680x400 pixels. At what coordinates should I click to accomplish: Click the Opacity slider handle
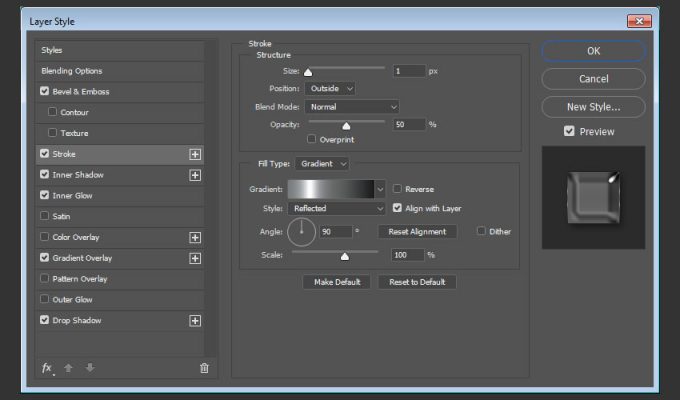346,126
